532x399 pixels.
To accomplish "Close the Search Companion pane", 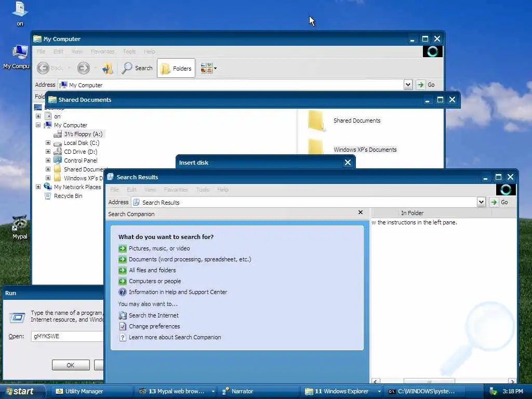I will coord(361,212).
